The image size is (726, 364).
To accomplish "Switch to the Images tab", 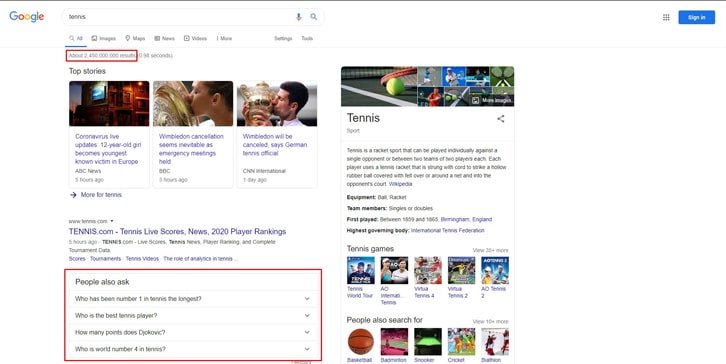I will (104, 38).
